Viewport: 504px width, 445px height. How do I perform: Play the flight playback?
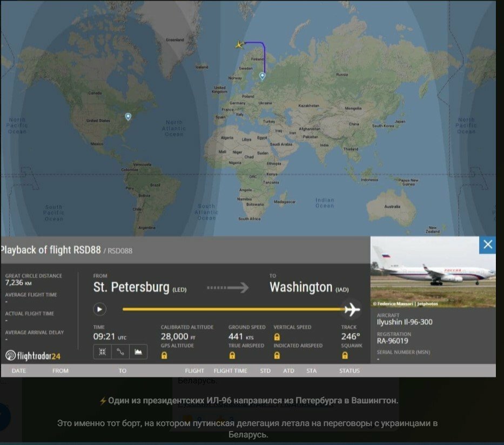(99, 309)
